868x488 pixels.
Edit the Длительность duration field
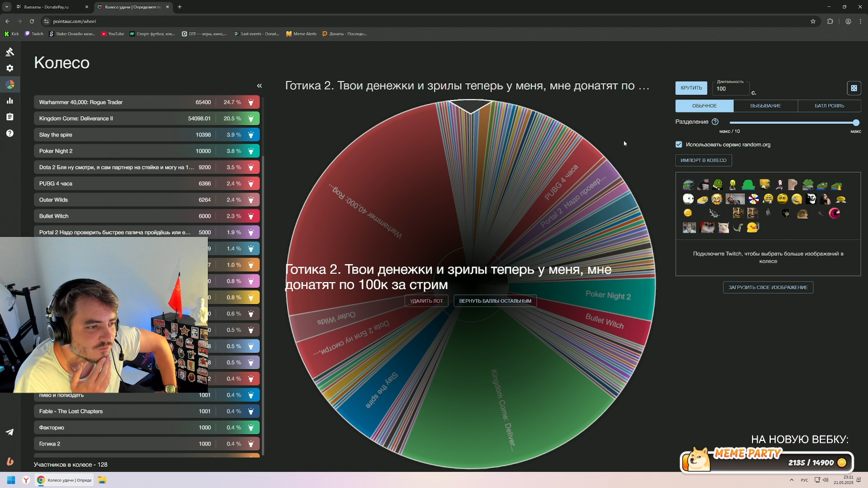coord(730,89)
